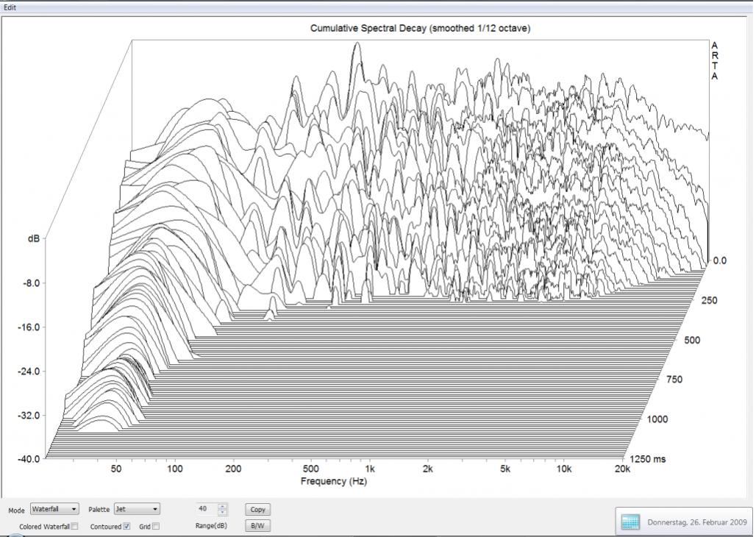Click the 100 frequency axis label
The width and height of the screenshot is (756, 537).
175,469
